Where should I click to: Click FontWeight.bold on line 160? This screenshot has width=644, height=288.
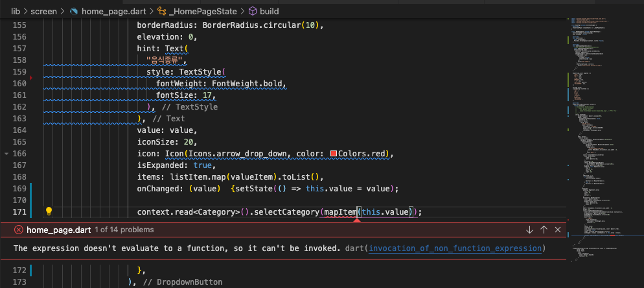click(x=247, y=84)
